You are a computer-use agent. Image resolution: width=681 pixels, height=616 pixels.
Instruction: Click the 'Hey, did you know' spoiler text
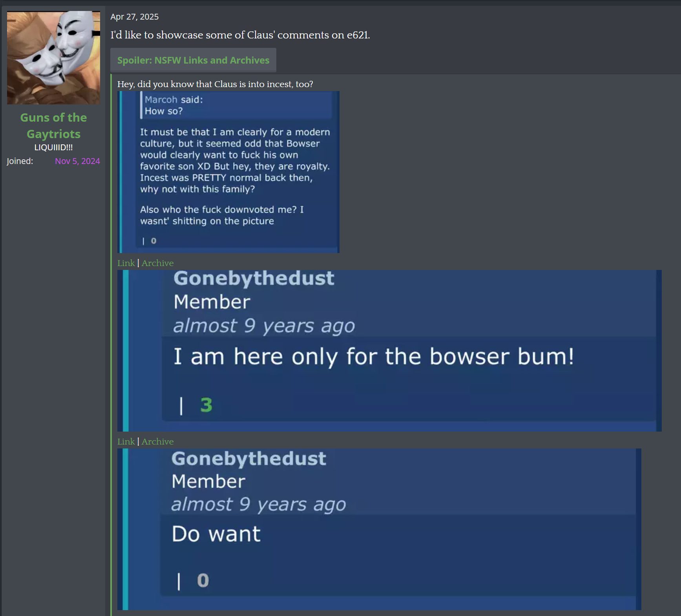(x=215, y=84)
